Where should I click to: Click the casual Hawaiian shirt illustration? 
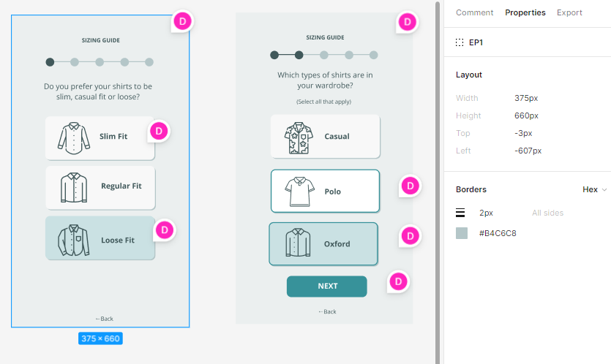pyautogui.click(x=299, y=138)
